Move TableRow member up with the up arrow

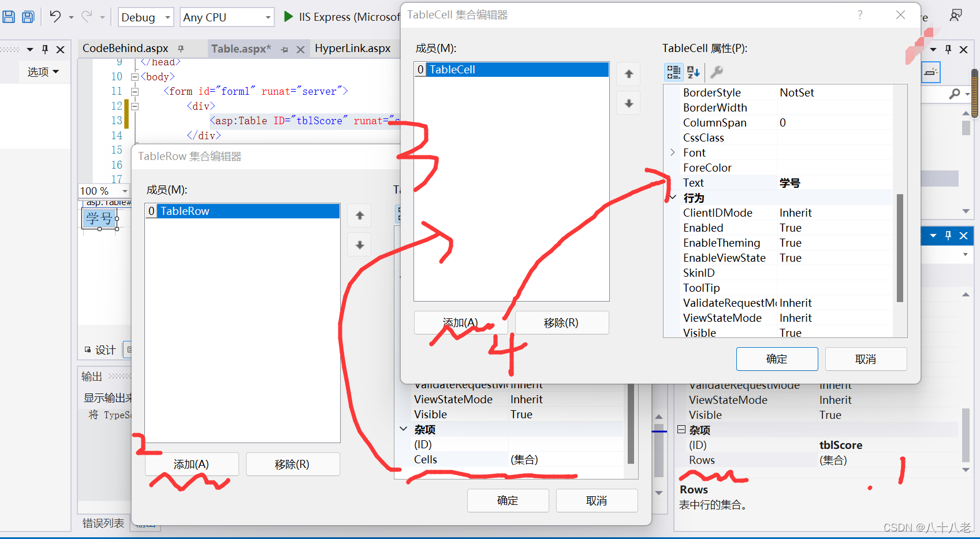point(360,215)
